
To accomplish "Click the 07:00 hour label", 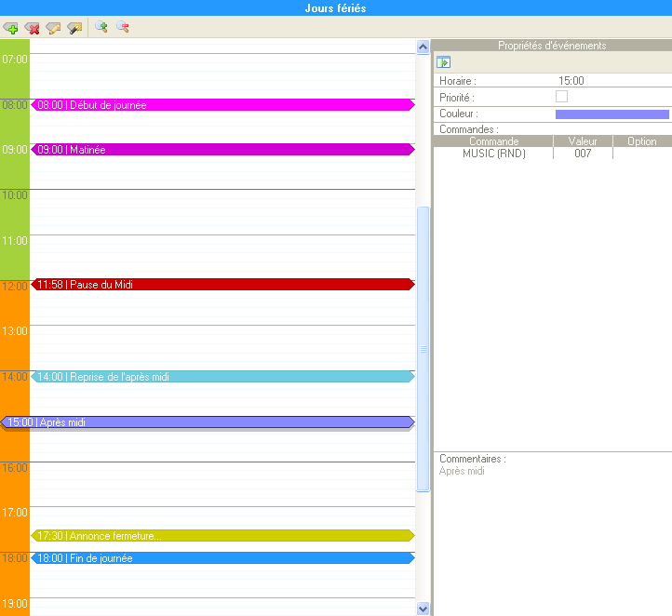I will click(15, 60).
